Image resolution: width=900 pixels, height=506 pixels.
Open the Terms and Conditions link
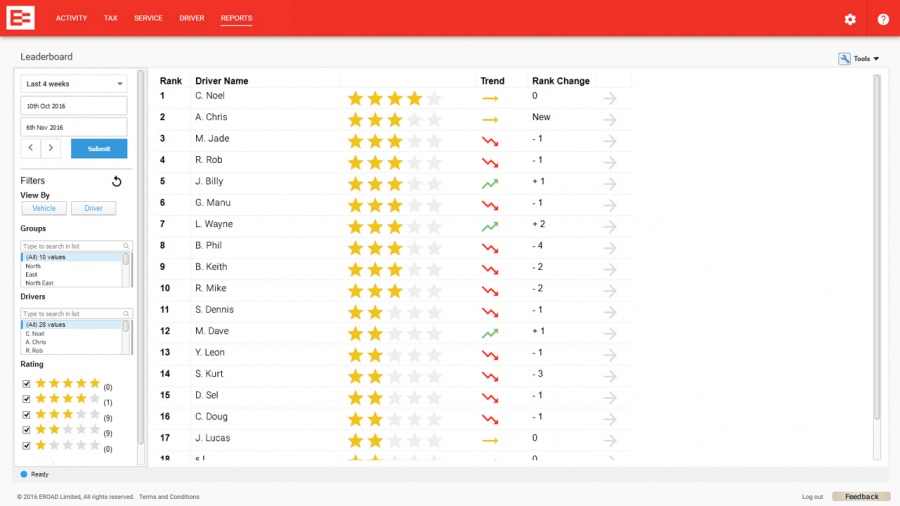169,497
